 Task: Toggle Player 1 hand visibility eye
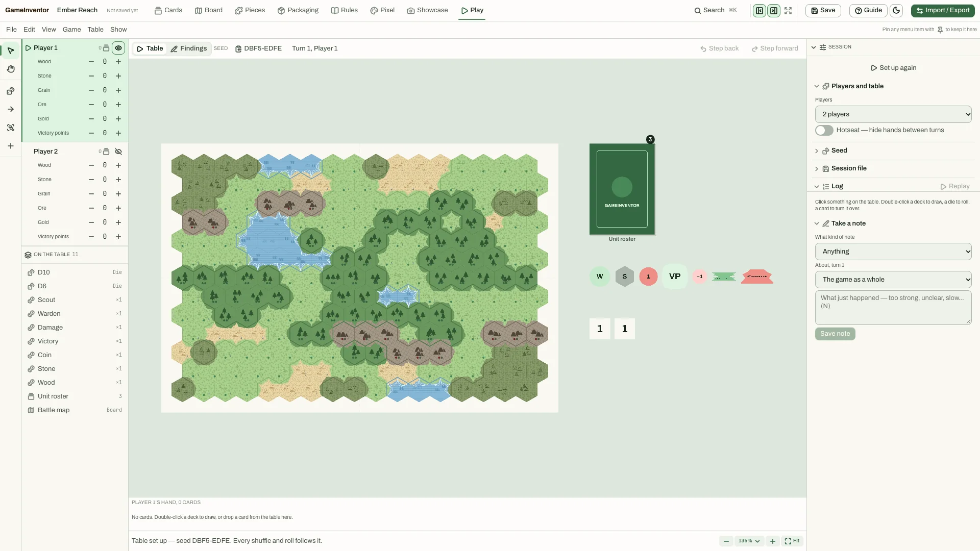point(118,48)
